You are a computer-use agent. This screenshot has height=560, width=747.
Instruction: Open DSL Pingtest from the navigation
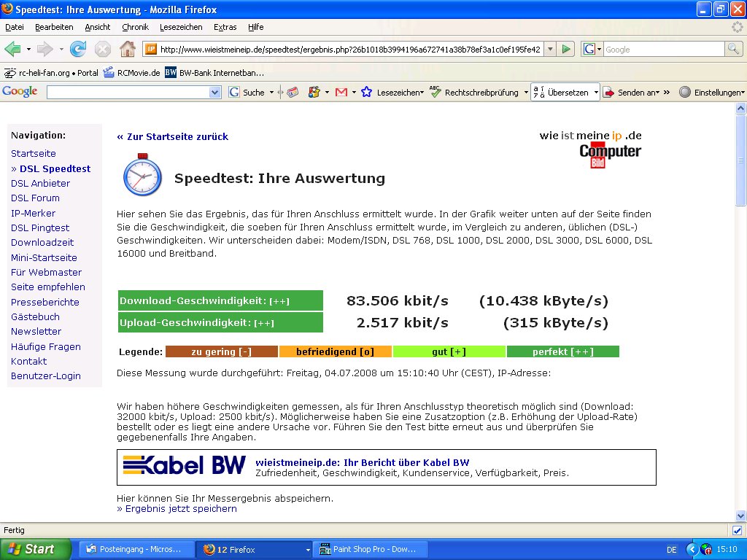click(39, 227)
